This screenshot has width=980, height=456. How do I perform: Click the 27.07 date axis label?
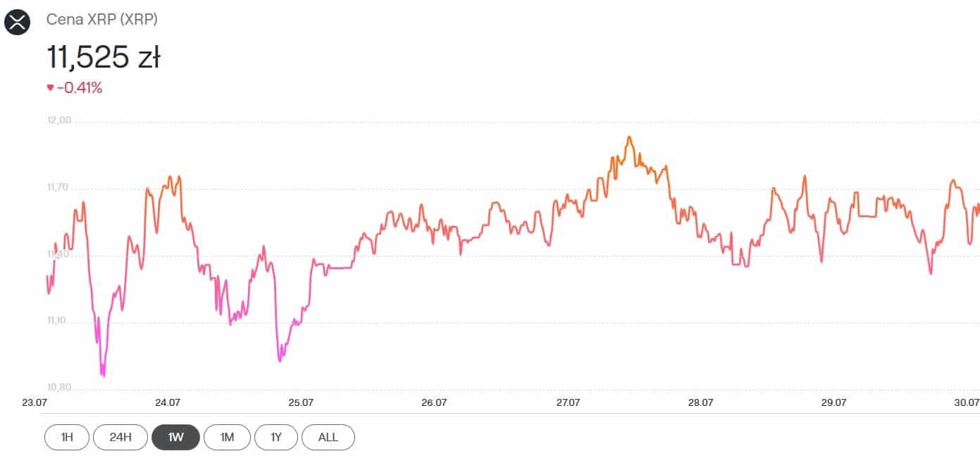[568, 402]
